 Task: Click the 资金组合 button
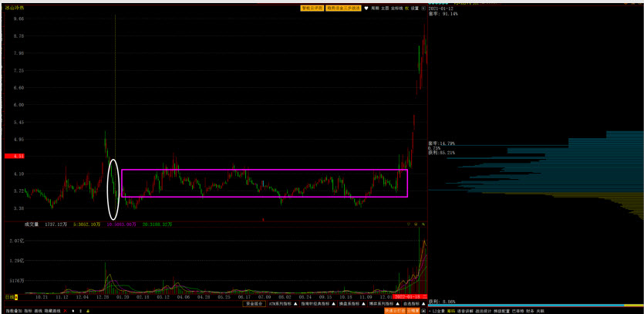click(x=254, y=304)
